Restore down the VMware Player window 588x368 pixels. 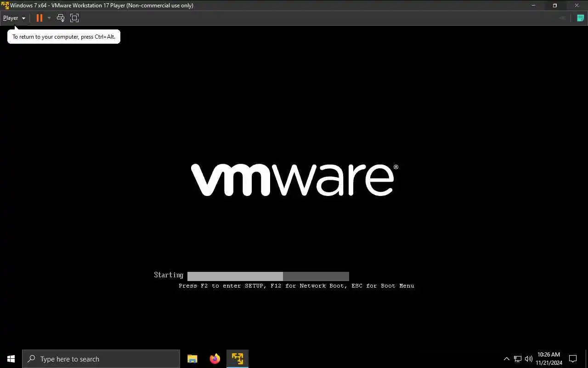555,6
